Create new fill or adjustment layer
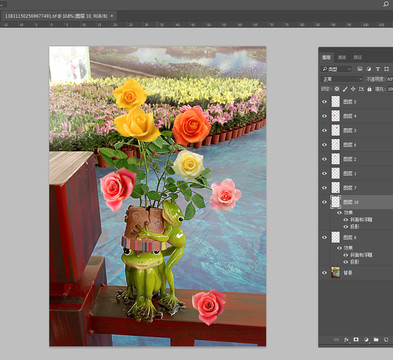Viewport: 393px width, 360px height. (x=366, y=340)
